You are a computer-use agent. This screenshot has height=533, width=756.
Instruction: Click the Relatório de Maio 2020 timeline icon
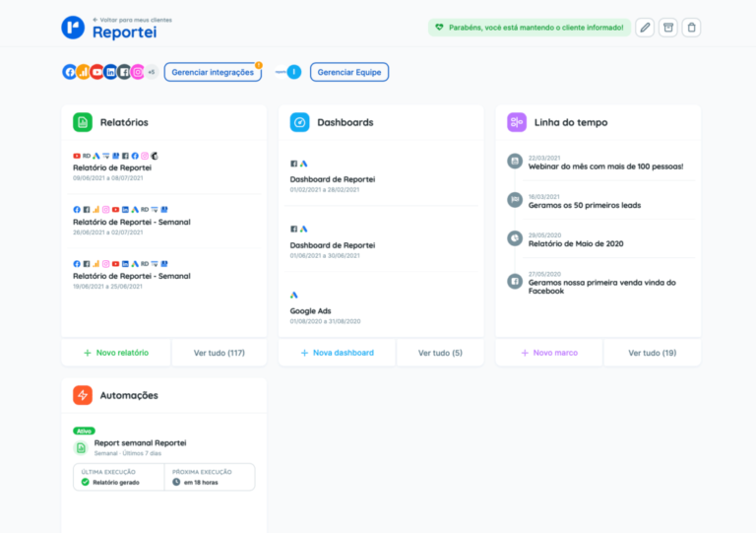(515, 238)
